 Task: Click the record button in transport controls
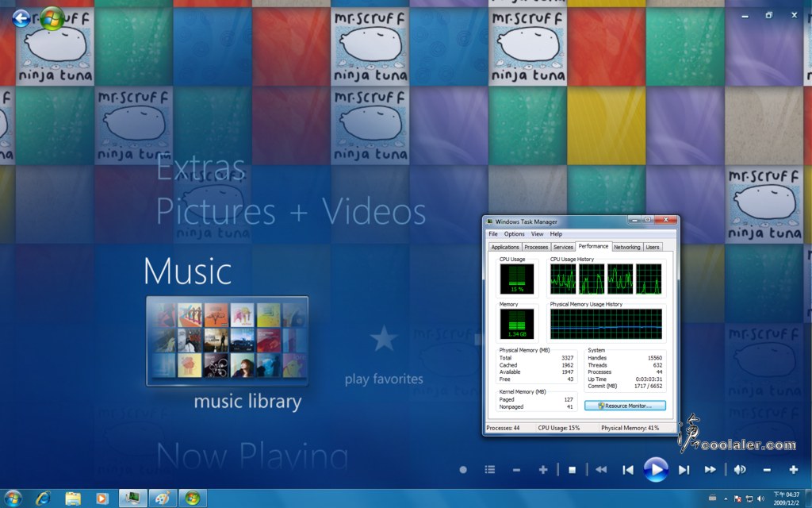tap(463, 470)
